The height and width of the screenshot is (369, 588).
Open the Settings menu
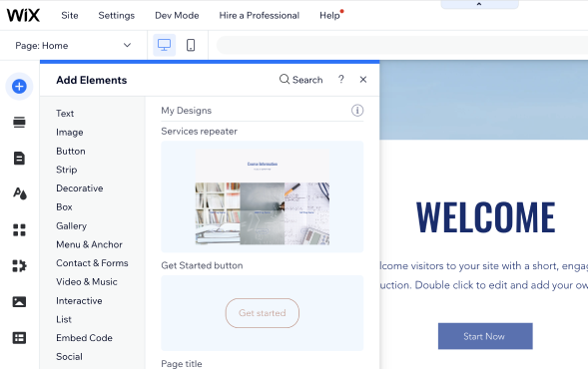116,15
